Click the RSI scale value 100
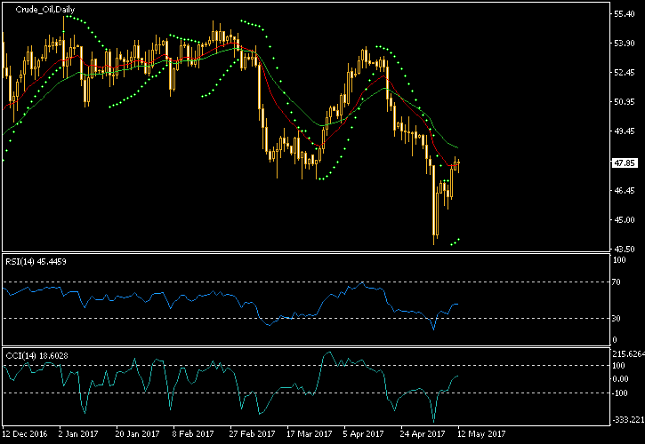 619,260
